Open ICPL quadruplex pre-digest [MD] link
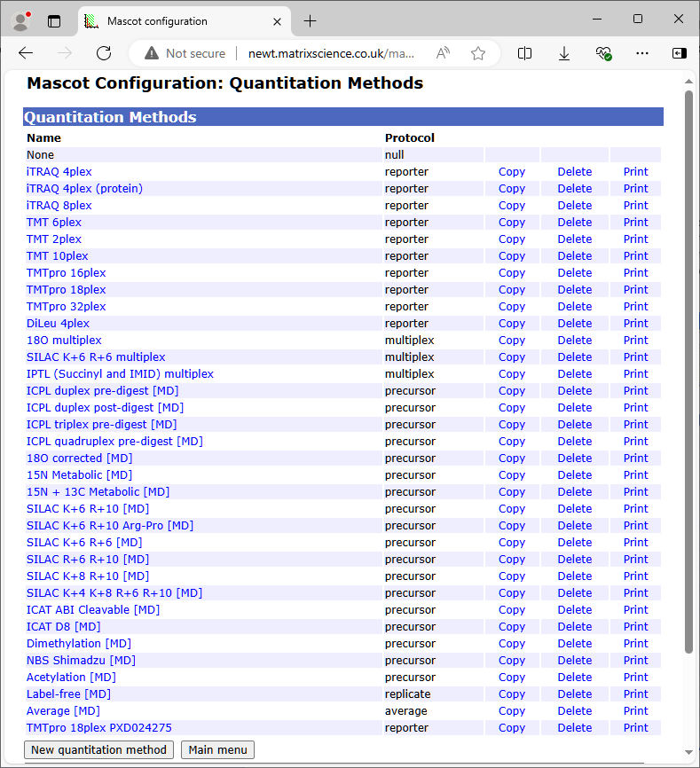The image size is (700, 768). (114, 442)
